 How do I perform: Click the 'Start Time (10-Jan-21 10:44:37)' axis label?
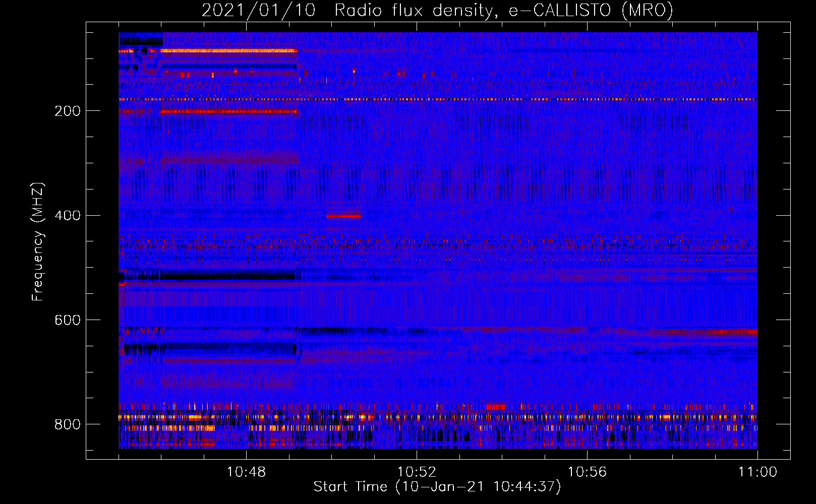coord(437,487)
